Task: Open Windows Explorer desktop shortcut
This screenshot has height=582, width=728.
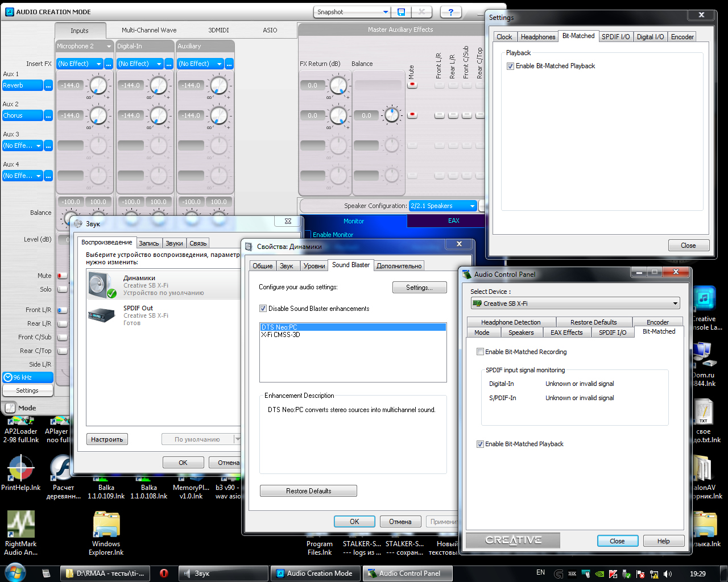Action: click(x=106, y=524)
